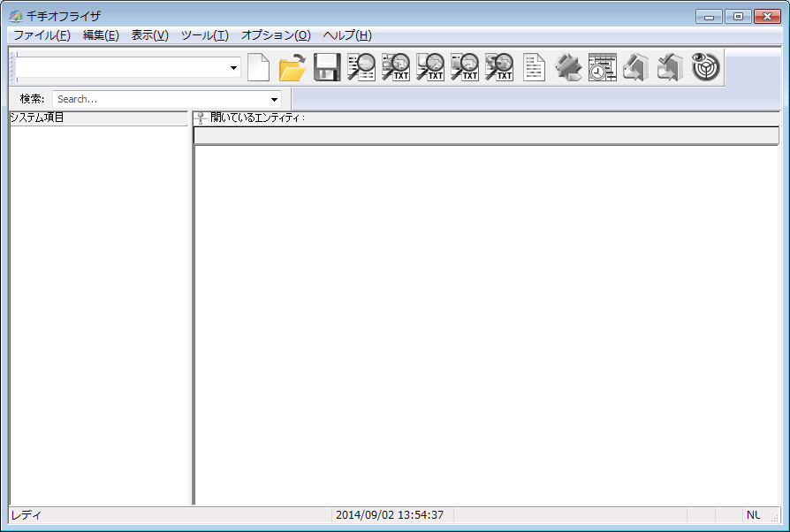The image size is (790, 532).
Task: Click into the Search... input field
Action: pyautogui.click(x=160, y=99)
